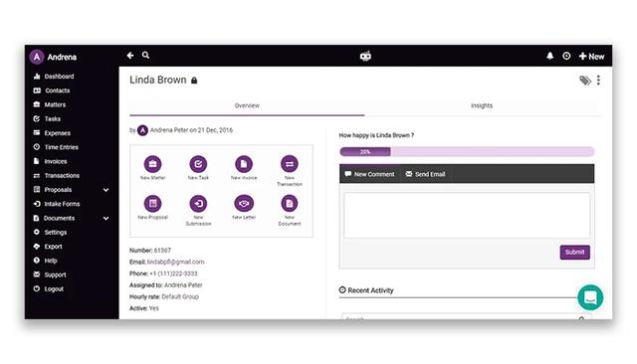Switch to the Overview tab
This screenshot has width=637, height=364.
coord(247,105)
